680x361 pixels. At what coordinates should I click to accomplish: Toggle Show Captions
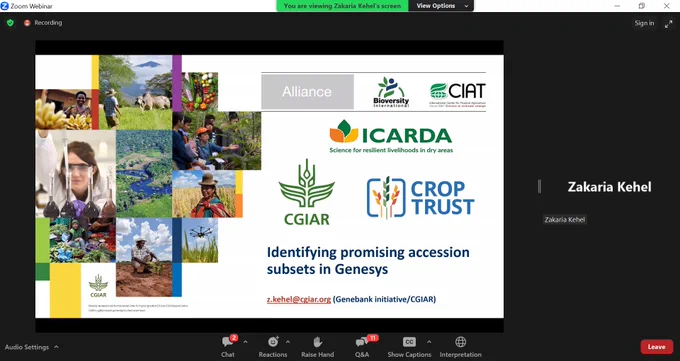point(409,347)
